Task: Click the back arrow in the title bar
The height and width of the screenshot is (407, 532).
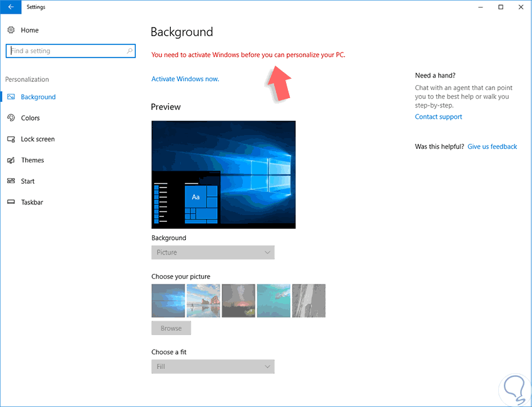Action: (x=11, y=7)
